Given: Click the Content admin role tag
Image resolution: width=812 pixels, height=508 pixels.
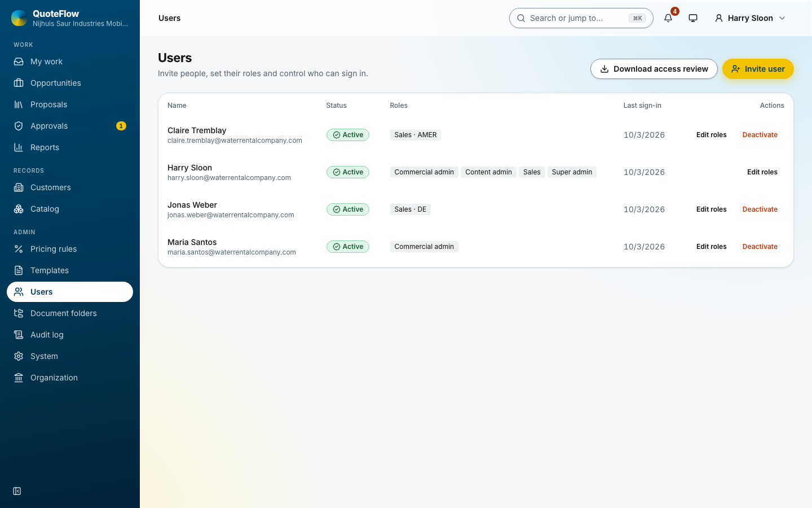Looking at the screenshot, I should click(x=488, y=172).
